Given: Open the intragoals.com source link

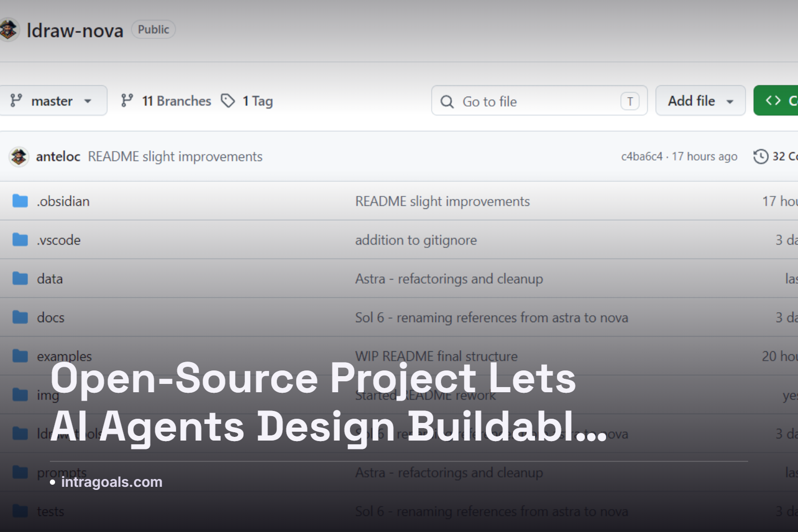Looking at the screenshot, I should (x=112, y=482).
